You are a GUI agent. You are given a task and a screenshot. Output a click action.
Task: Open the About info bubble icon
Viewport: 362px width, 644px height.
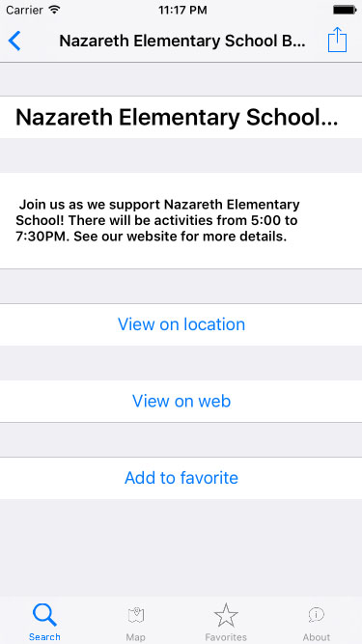point(317,615)
